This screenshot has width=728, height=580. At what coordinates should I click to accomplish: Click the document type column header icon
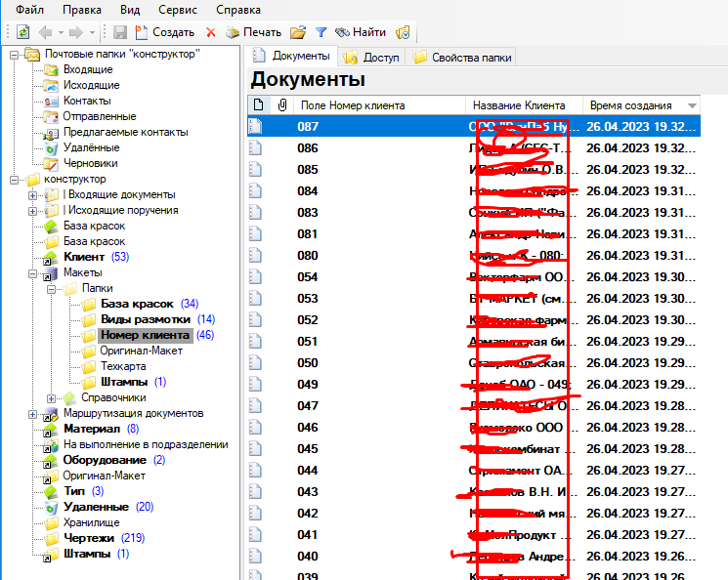coord(259,105)
